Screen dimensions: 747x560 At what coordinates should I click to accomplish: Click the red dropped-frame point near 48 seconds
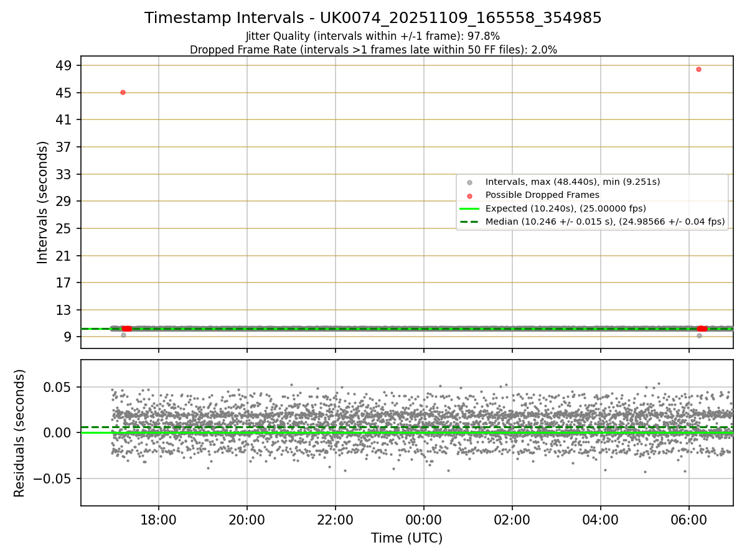coord(698,69)
